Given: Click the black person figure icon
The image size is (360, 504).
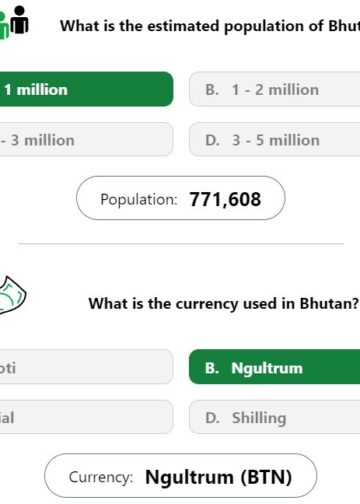Looking at the screenshot, I should [19, 20].
